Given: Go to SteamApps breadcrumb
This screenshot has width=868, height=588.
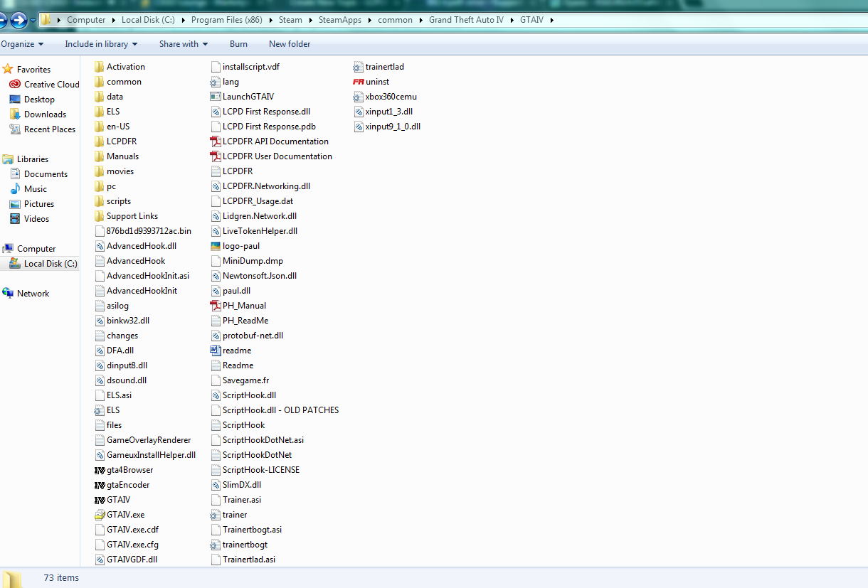Looking at the screenshot, I should click(x=340, y=20).
